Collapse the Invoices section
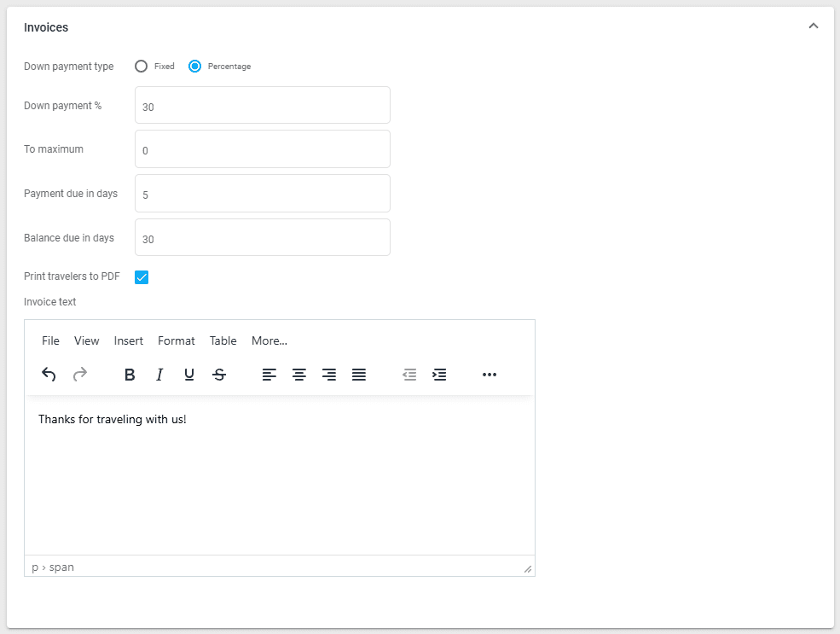Viewport: 840px width, 634px height. 813,26
